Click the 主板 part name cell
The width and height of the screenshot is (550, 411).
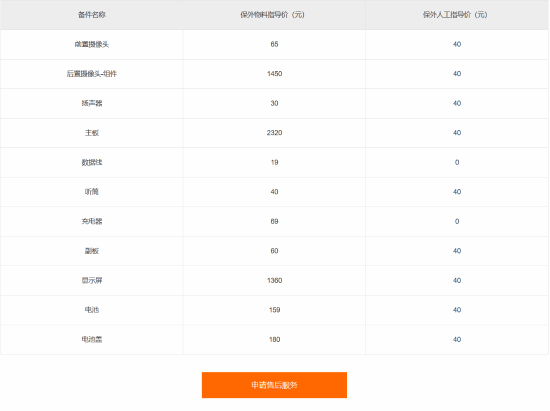click(92, 133)
